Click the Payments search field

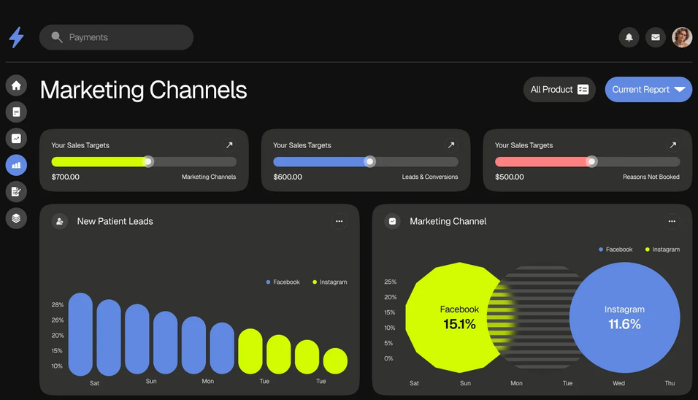pos(116,38)
